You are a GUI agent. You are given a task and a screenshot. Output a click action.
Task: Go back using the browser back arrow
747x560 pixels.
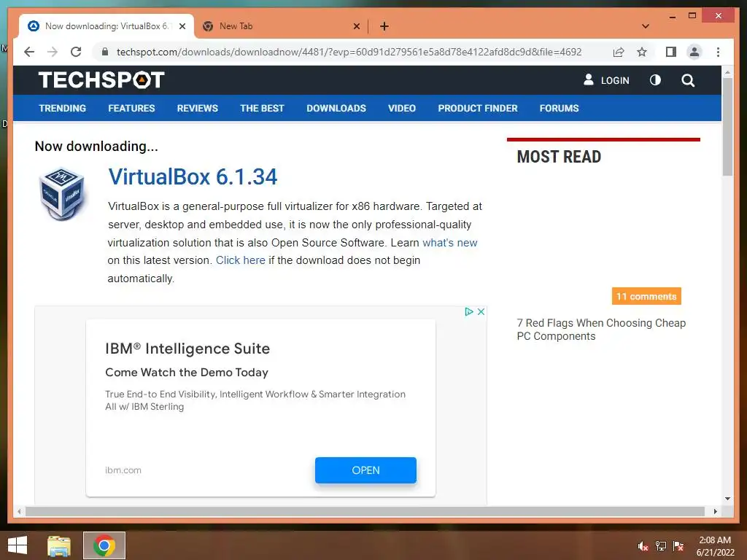pos(29,52)
